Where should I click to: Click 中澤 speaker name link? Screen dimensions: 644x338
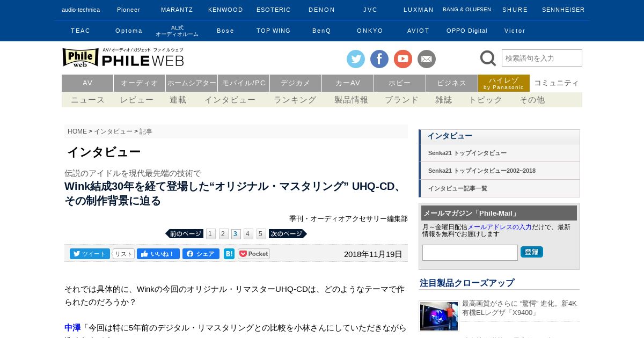(72, 327)
